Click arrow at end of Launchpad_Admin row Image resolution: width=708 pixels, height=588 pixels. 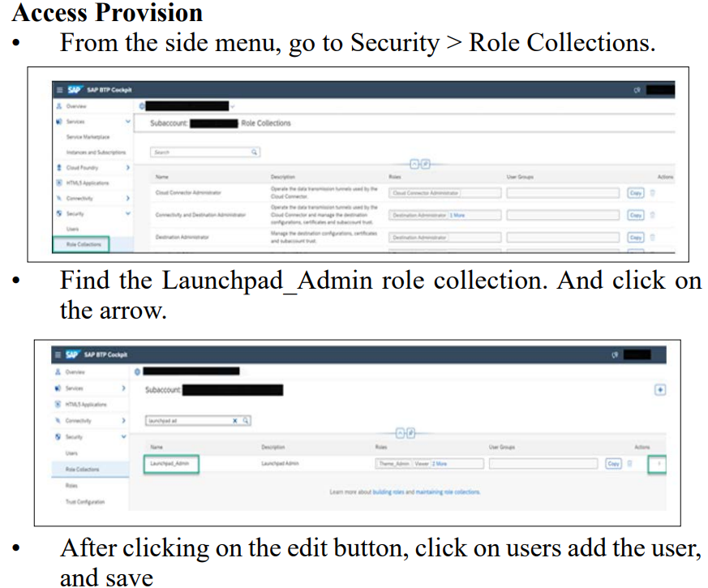(659, 464)
